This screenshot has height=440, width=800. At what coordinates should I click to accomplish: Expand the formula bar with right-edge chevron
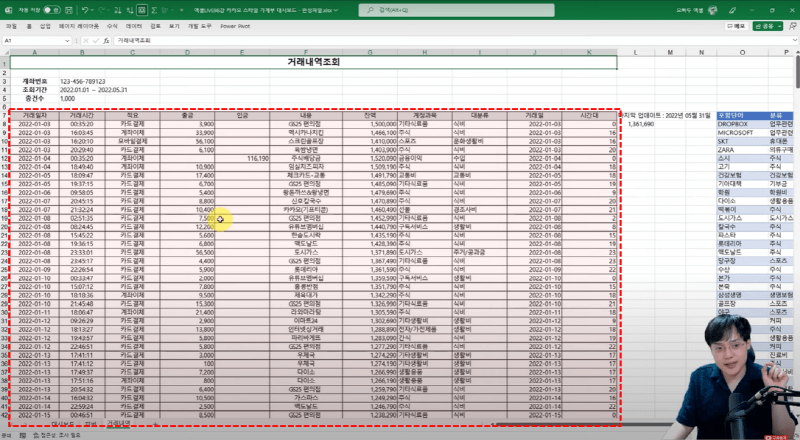coord(793,40)
